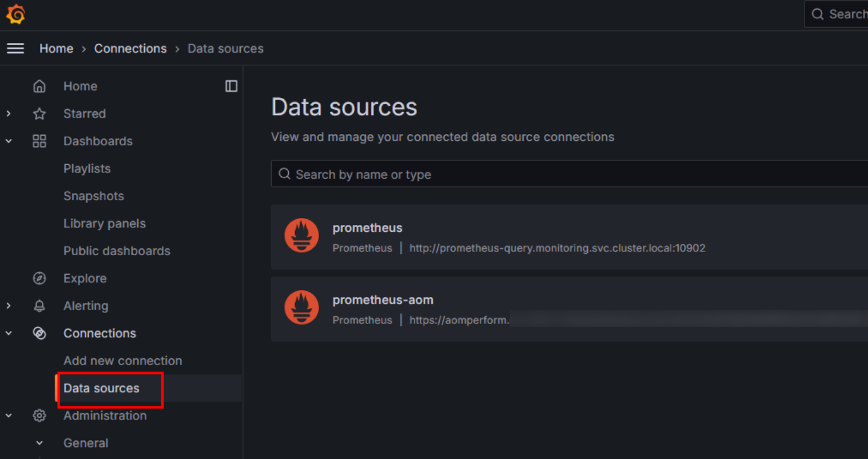Viewport: 868px width, 459px height.
Task: Click the View and manage description text
Action: [443, 137]
